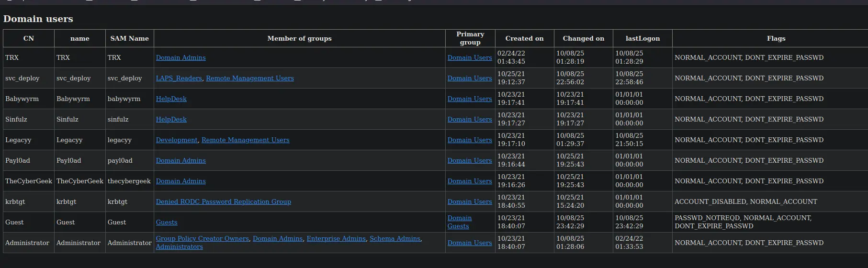Click the Schema Admins link
Viewport: 868px width, 268px height.
point(395,238)
